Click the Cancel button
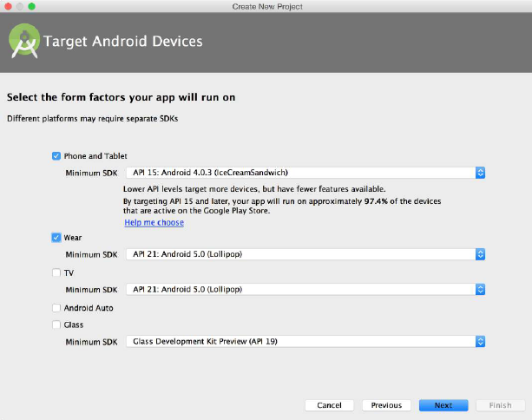The image size is (532, 420). [x=329, y=405]
